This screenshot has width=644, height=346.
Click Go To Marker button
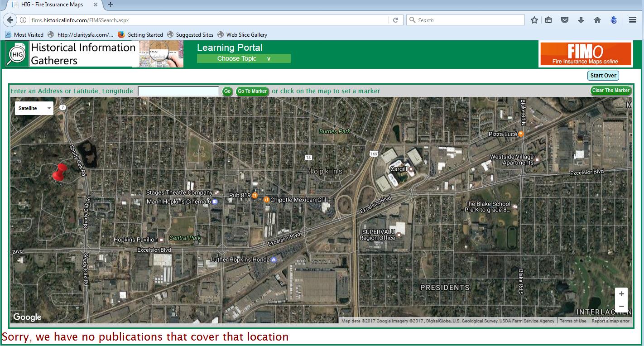coord(252,91)
